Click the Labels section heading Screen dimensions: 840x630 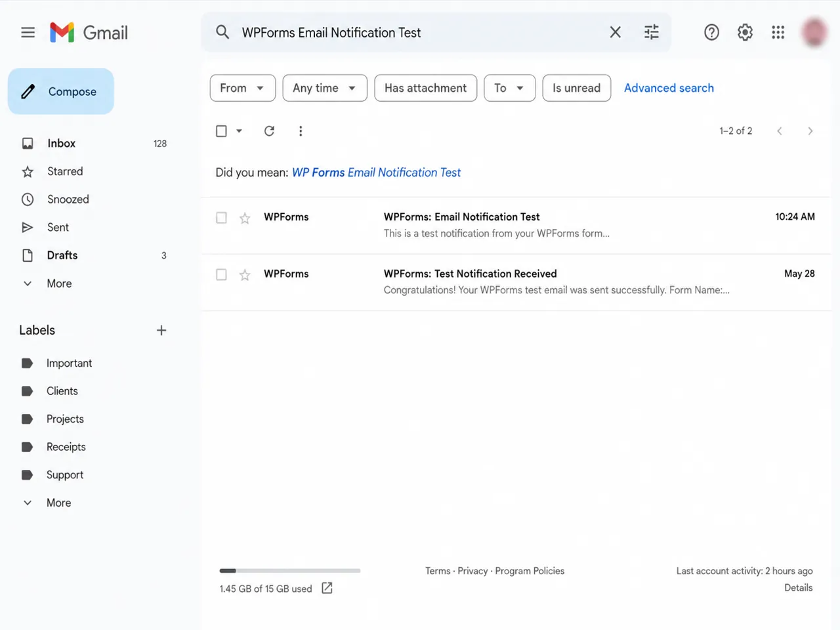pyautogui.click(x=37, y=330)
